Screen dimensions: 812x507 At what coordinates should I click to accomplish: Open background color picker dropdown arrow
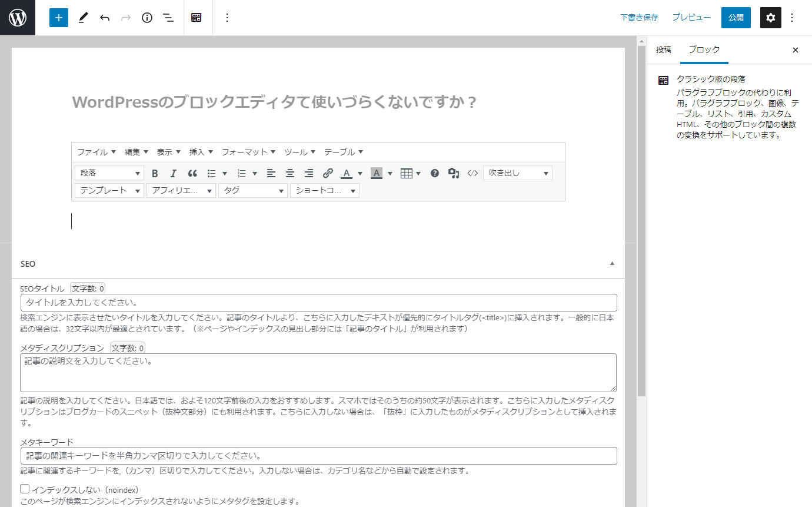[390, 173]
